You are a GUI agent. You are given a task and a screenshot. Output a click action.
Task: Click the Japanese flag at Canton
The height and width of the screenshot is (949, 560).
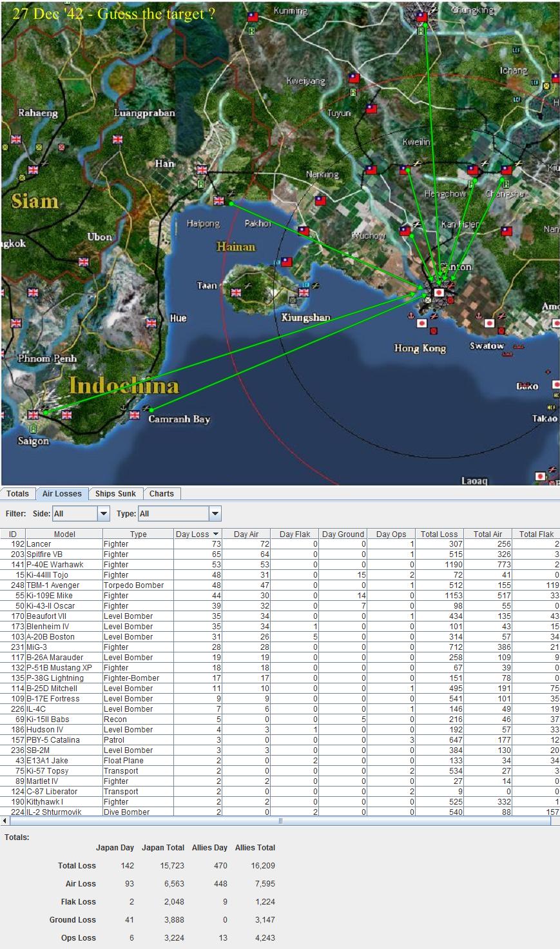click(x=439, y=293)
